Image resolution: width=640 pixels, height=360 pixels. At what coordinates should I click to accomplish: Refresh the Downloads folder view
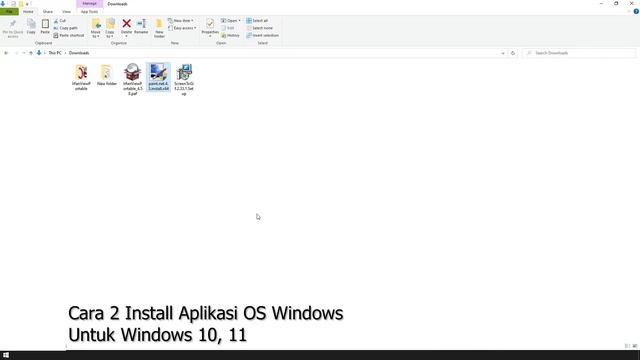click(513, 53)
